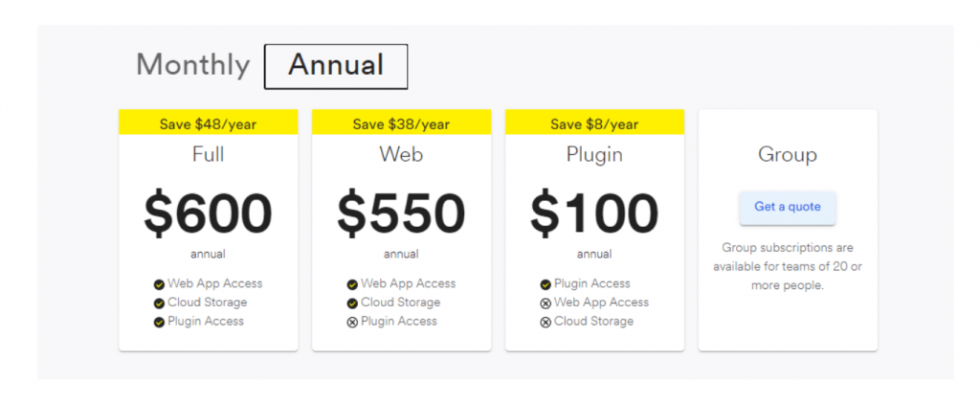
Task: Click the X icon beside Web plan Plugin Access
Action: [352, 323]
